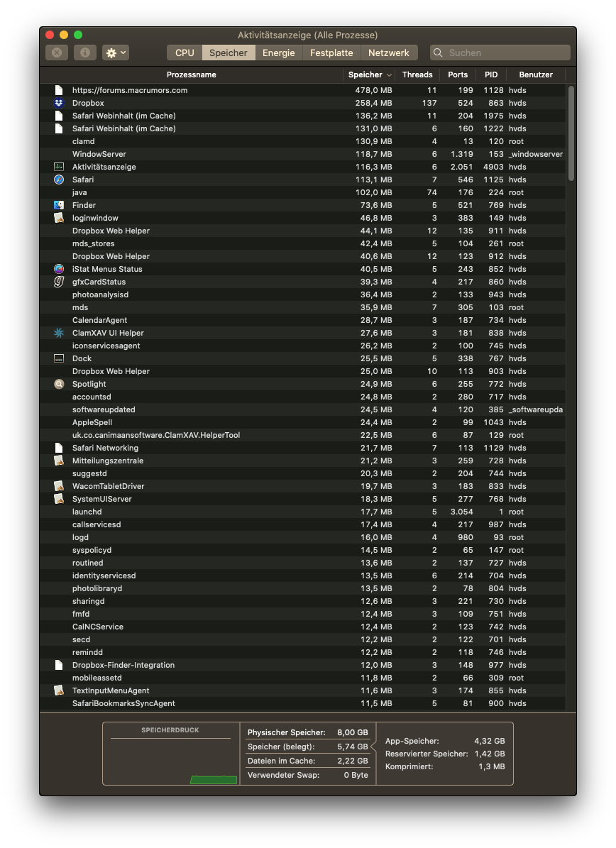Select the WindowServer process row
This screenshot has width=616, height=848.
[x=303, y=154]
